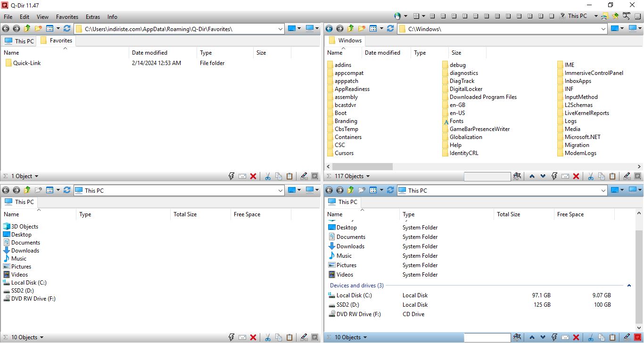Screen dimensions: 644x343
Task: Click the magnifier zoom icon in the top toolbar
Action: point(626,16)
